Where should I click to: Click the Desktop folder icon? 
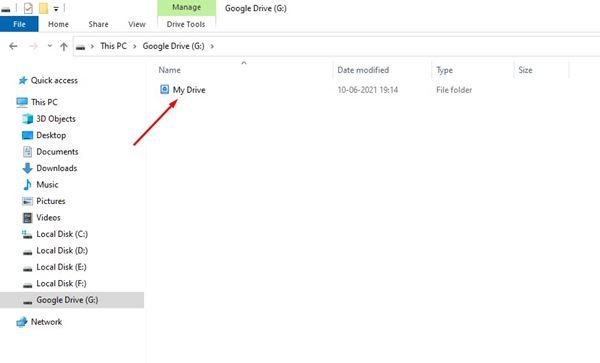[28, 135]
